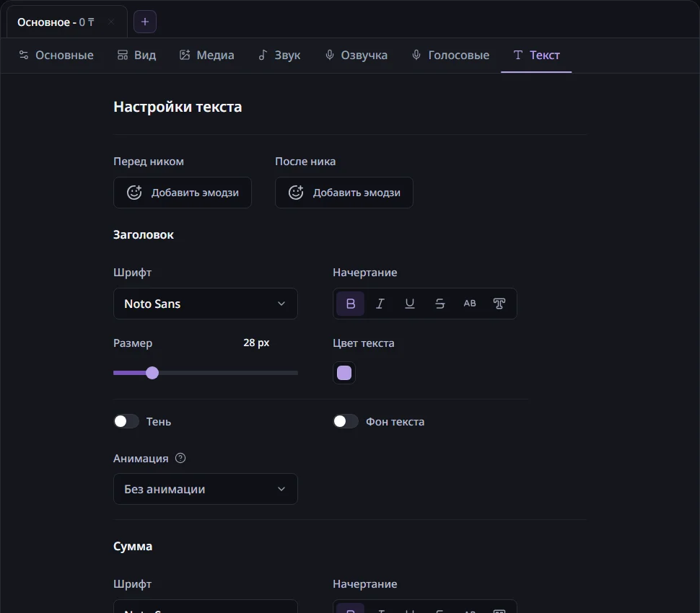Toggle bold style for Заголовок text
700x613 pixels.
(x=351, y=304)
